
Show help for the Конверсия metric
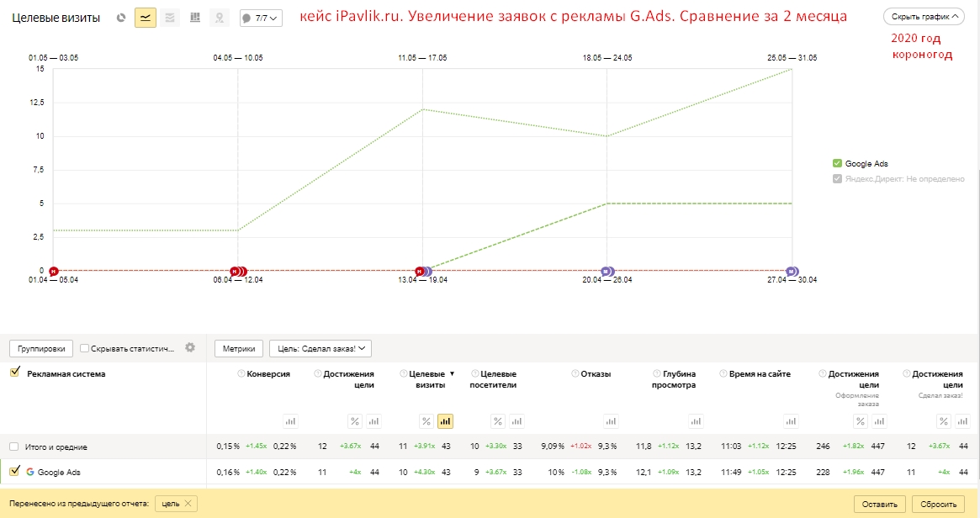(241, 373)
